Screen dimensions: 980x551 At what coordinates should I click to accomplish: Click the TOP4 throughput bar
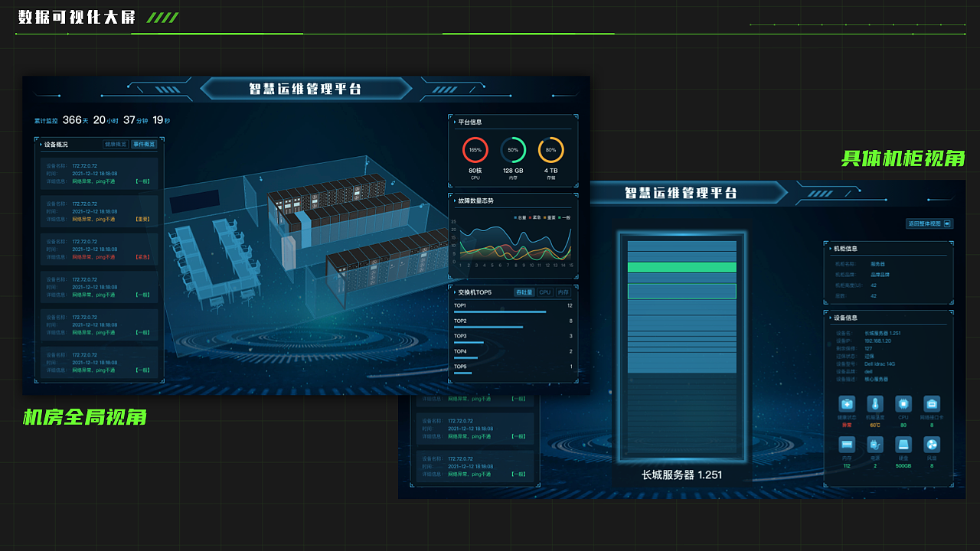click(x=465, y=357)
